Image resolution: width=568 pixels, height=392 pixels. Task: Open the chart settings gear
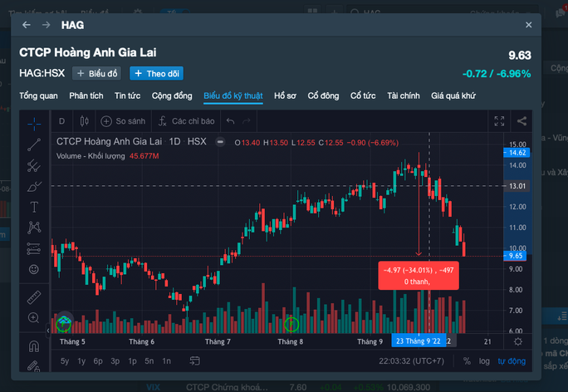pyautogui.click(x=518, y=341)
